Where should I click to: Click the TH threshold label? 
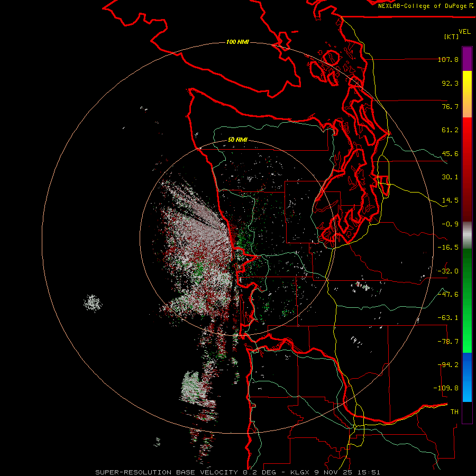point(454,412)
